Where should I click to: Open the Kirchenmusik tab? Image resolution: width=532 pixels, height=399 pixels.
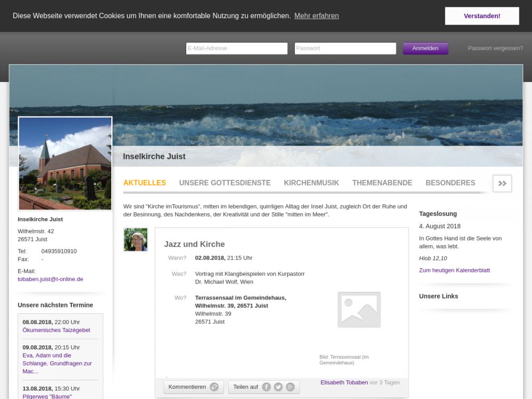coord(311,182)
